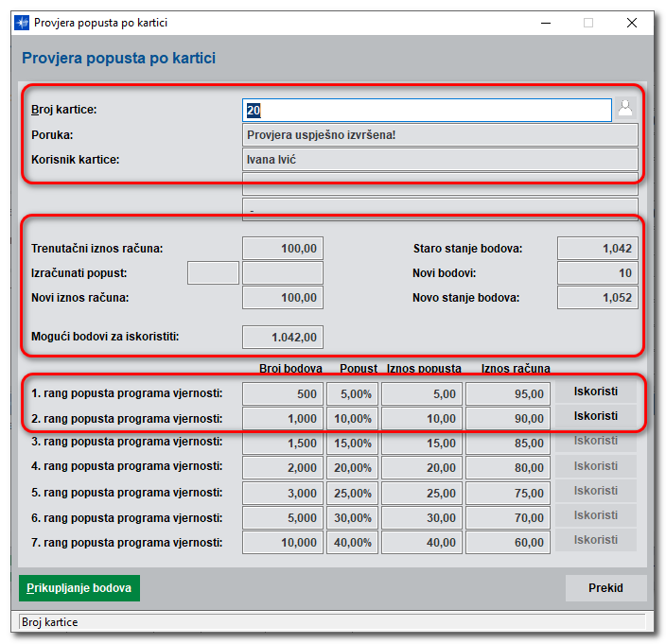Select the Poruka message field
Image resolution: width=666 pixels, height=644 pixels.
click(x=440, y=135)
